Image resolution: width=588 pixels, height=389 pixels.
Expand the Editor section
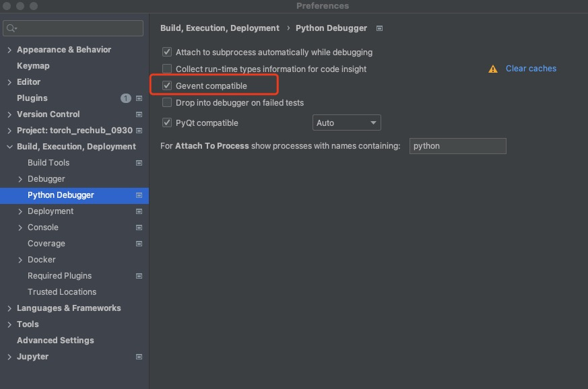coord(9,82)
